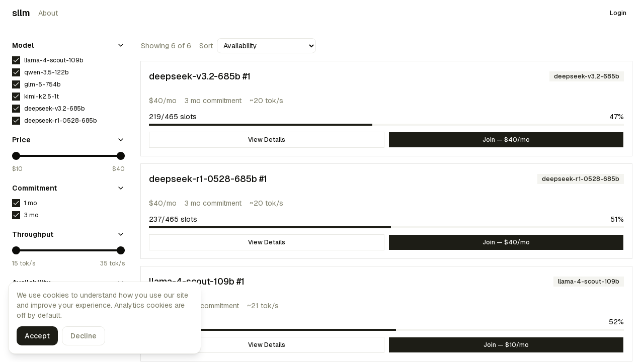The image size is (644, 362).
Task: Collapse the Price filter chevron
Action: coord(121,140)
